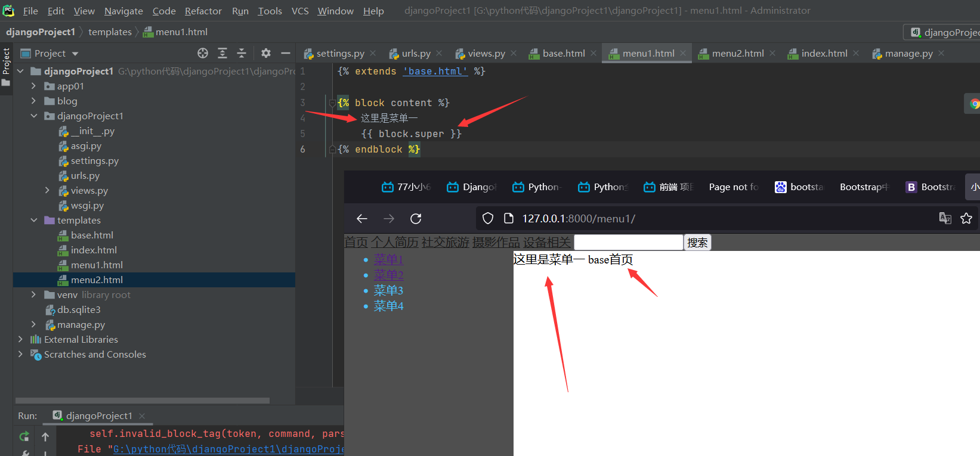The image size is (980, 456).
Task: Open the File menu
Action: point(30,11)
